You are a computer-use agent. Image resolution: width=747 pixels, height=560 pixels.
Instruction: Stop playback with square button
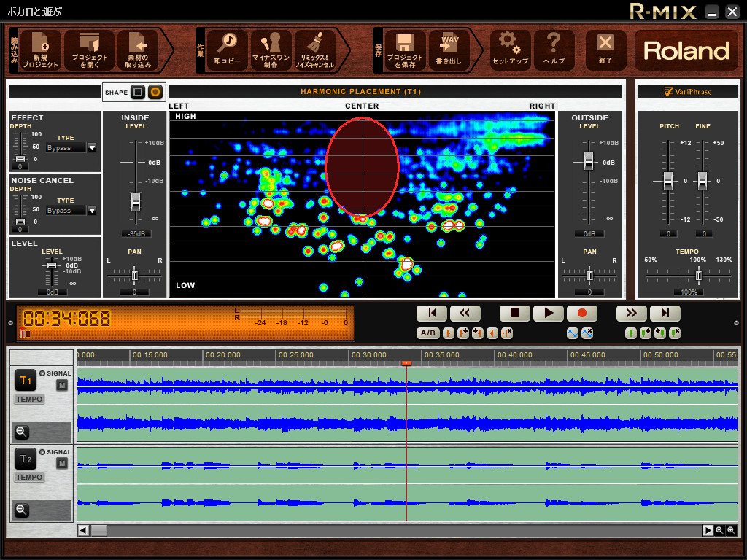coord(514,313)
